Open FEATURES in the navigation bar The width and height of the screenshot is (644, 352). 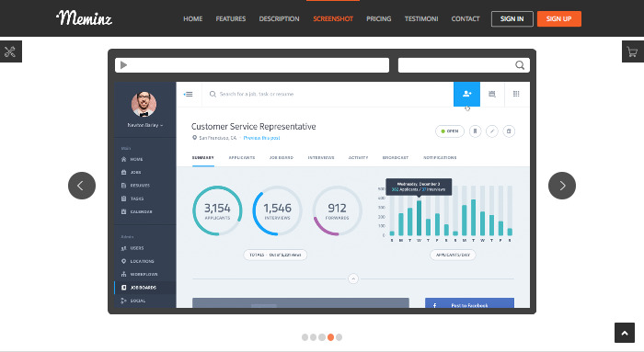(231, 19)
